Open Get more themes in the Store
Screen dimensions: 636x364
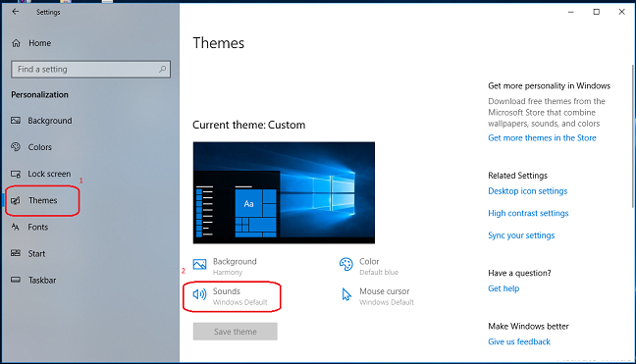pos(542,137)
